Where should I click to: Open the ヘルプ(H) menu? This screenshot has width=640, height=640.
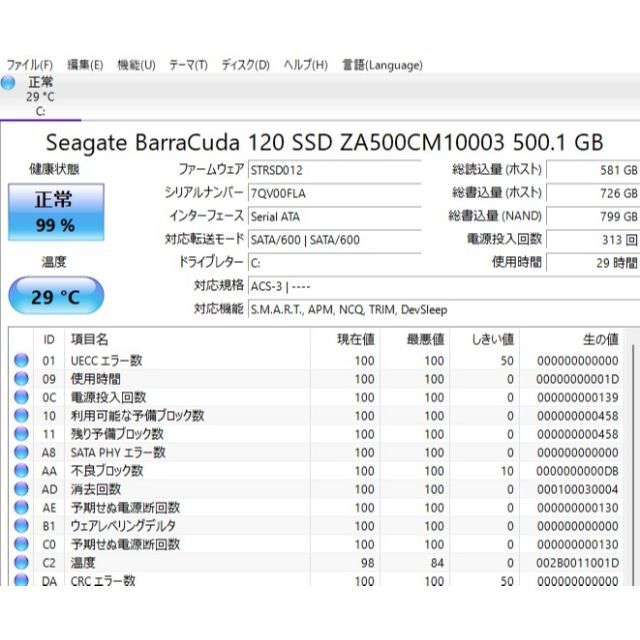(x=306, y=65)
